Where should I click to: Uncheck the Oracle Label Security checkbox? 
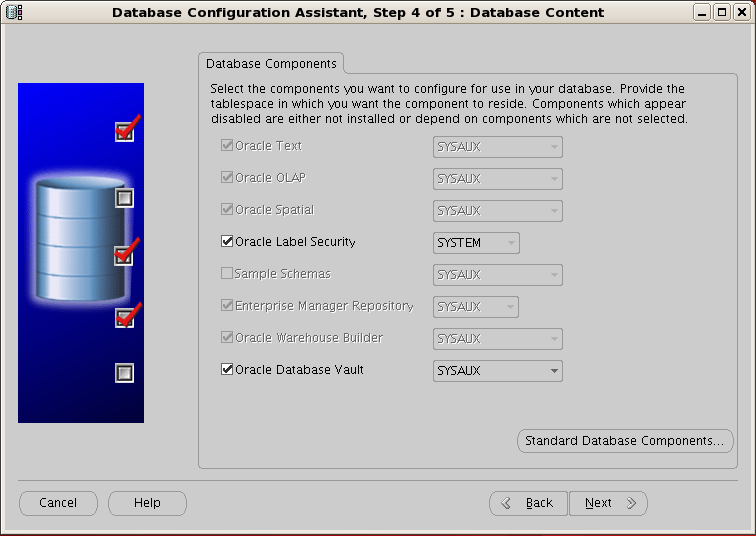[227, 241]
